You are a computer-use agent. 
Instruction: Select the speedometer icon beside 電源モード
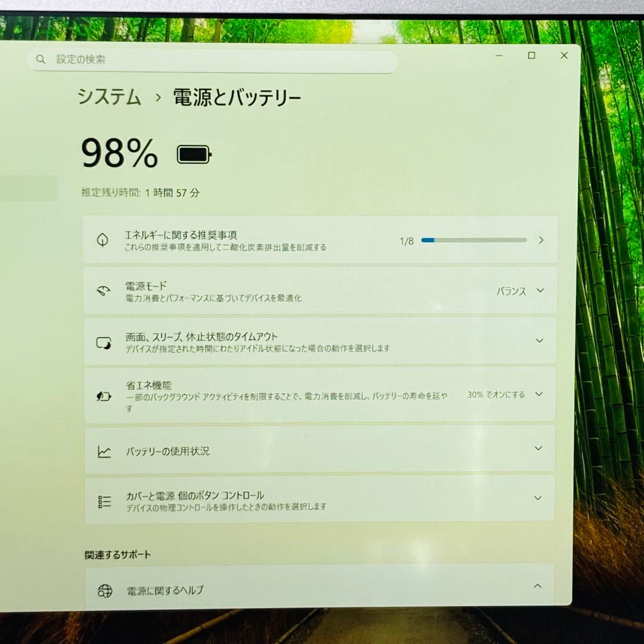tap(104, 290)
